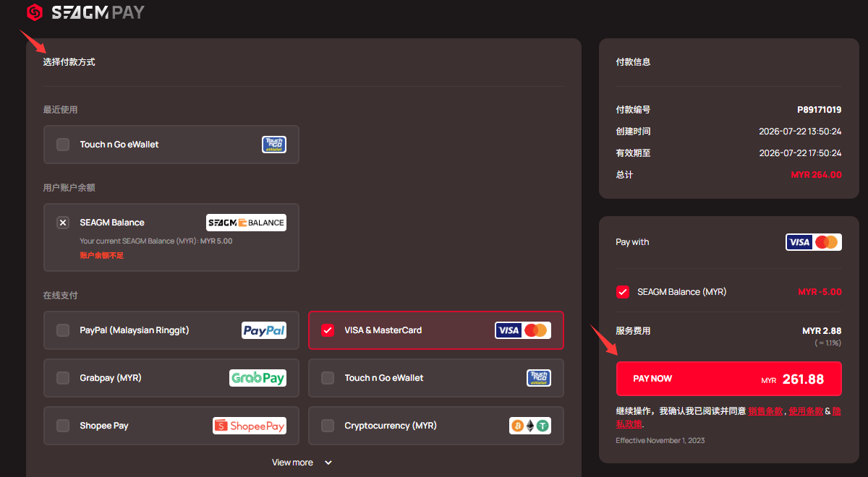The width and height of the screenshot is (868, 477).
Task: Select the Shopee Pay payment option
Action: [x=171, y=426]
